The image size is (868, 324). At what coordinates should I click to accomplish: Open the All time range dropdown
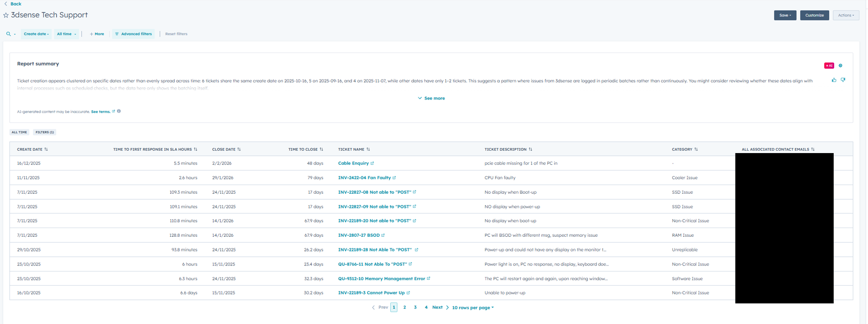coord(66,34)
